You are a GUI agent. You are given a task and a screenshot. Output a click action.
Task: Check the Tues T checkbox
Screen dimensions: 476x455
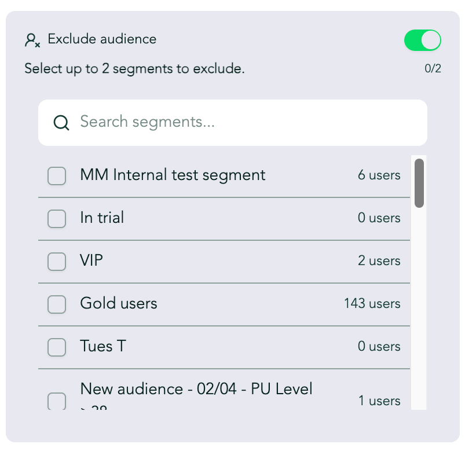pos(57,347)
